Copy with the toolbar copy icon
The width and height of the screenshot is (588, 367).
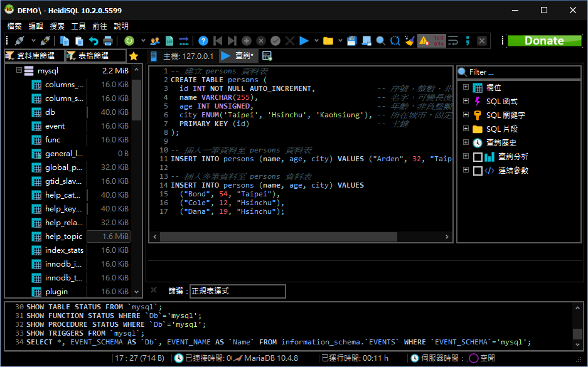tap(65, 41)
